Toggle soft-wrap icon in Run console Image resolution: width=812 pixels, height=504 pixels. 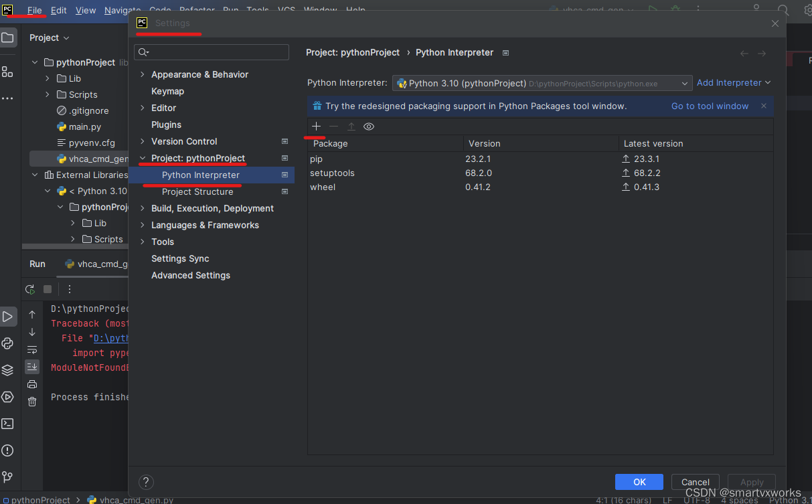[x=32, y=349]
